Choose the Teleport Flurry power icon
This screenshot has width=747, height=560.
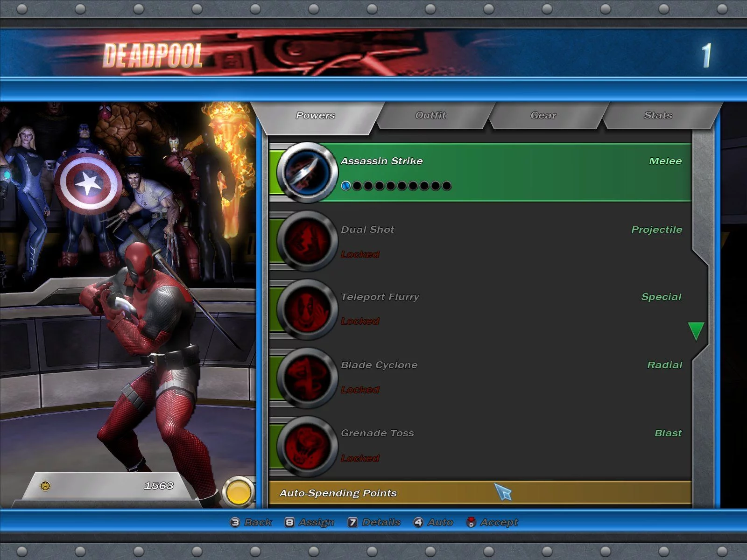[x=307, y=309]
